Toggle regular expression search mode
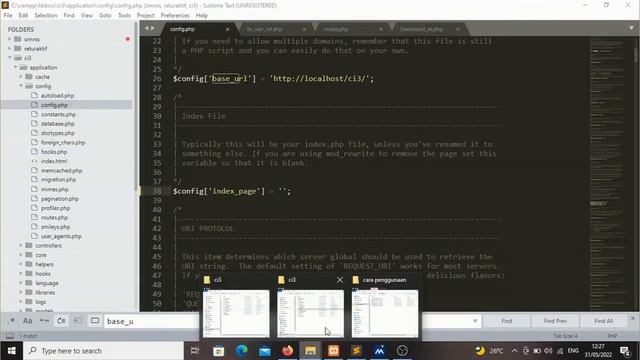The image size is (640, 360). tap(11, 321)
